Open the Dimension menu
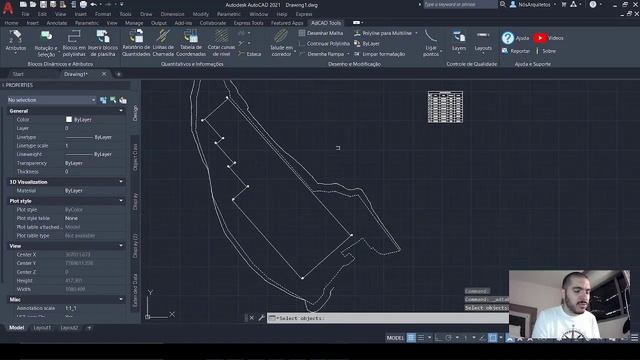Viewport: 640px width, 360px height. pyautogui.click(x=172, y=14)
